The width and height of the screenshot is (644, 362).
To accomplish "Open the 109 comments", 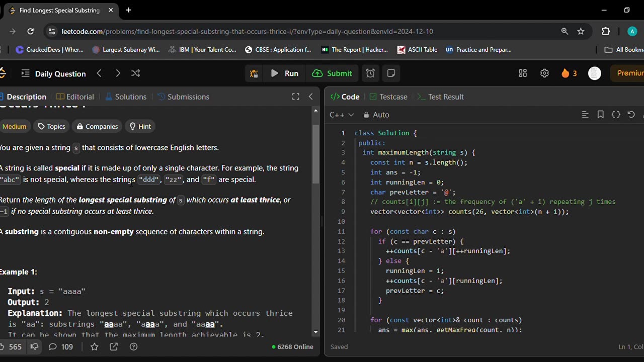I will 61,346.
